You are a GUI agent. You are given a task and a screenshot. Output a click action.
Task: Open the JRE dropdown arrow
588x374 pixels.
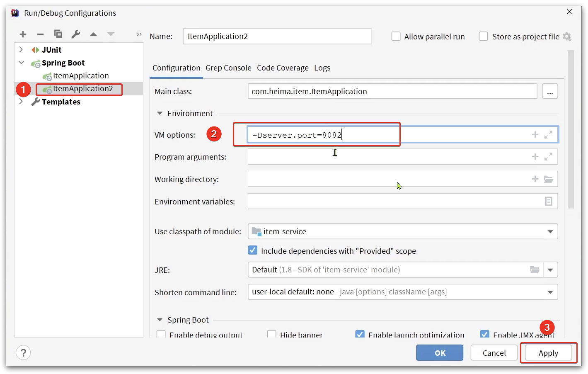tap(550, 270)
